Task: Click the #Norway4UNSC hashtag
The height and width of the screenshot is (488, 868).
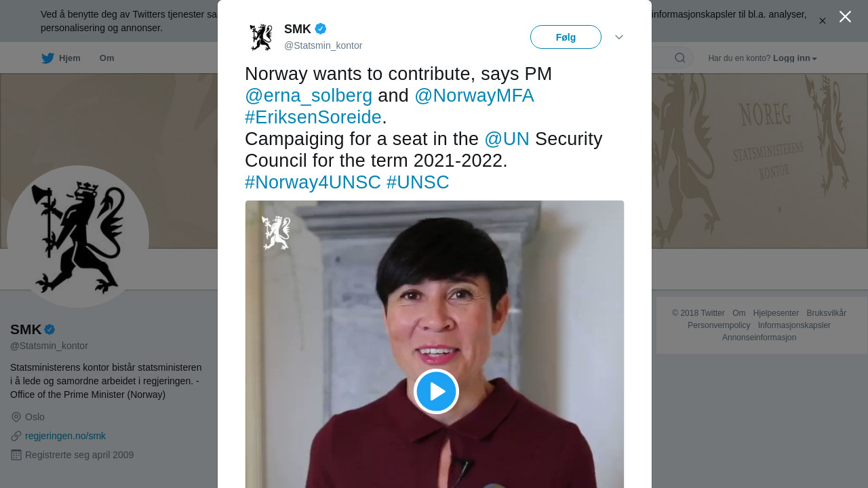Action: [x=313, y=182]
